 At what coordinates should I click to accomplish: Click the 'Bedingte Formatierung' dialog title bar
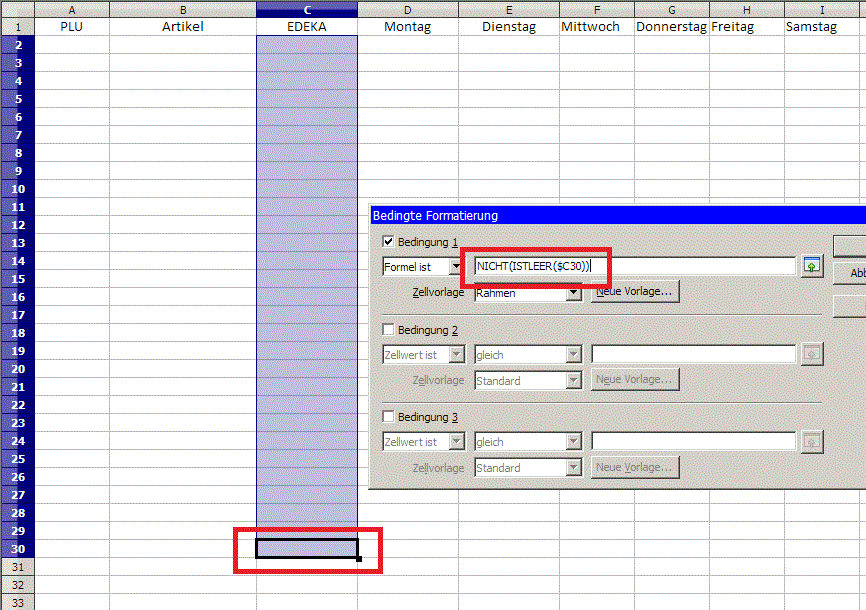point(600,215)
